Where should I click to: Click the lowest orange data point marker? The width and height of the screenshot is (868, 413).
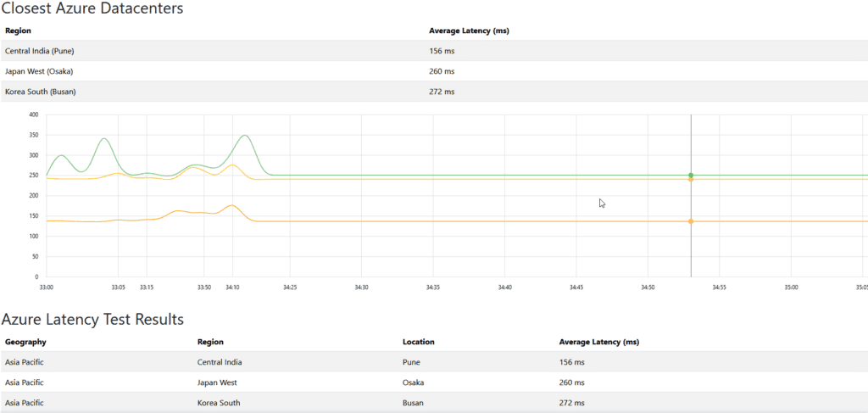[691, 221]
